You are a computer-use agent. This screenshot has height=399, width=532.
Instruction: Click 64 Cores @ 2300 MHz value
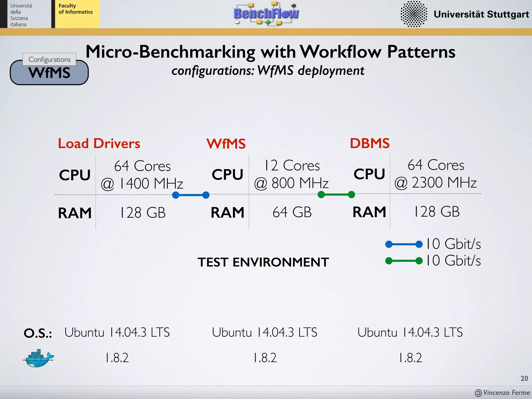coord(436,174)
